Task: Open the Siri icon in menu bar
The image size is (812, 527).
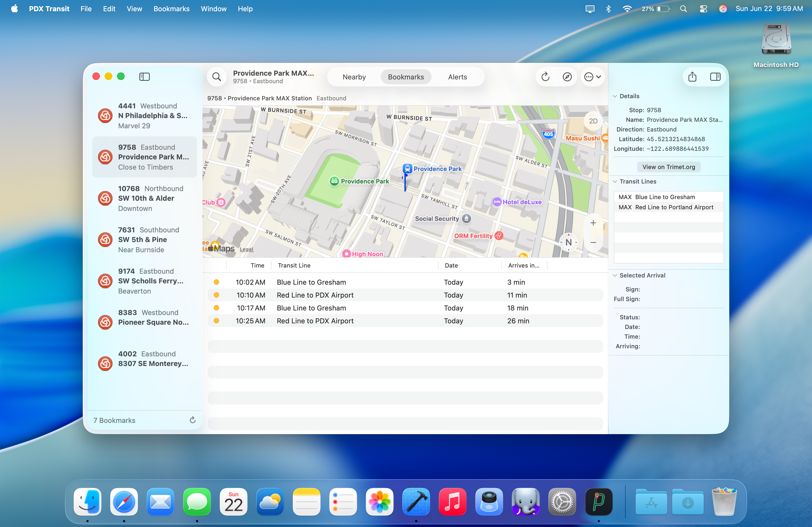Action: click(x=723, y=9)
